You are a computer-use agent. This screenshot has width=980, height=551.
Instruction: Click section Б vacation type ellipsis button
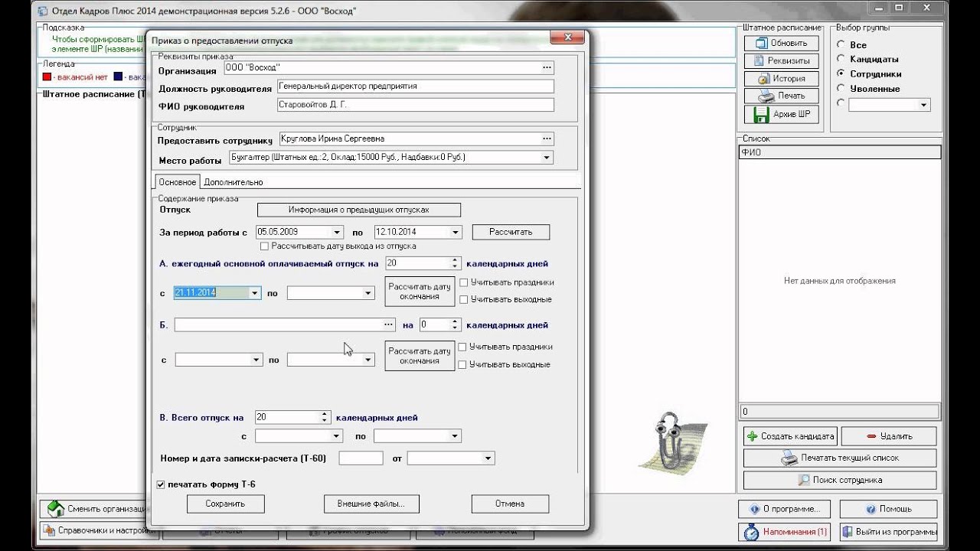click(x=389, y=324)
